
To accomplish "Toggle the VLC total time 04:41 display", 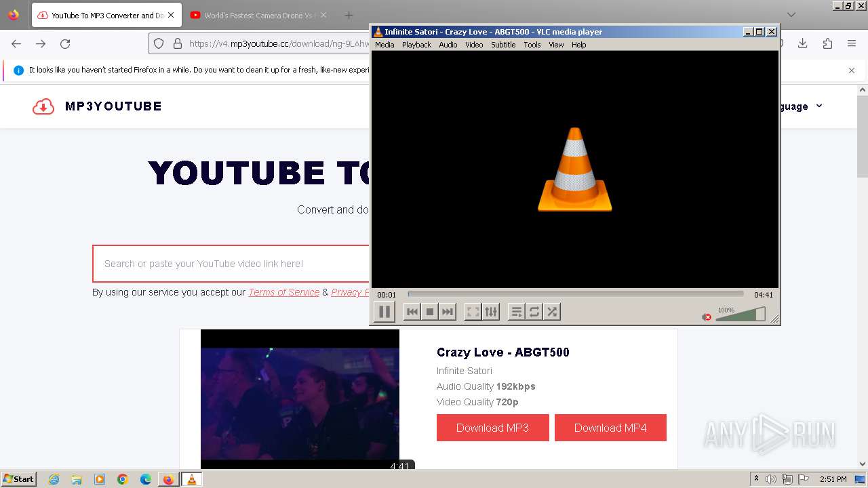I will (x=764, y=295).
